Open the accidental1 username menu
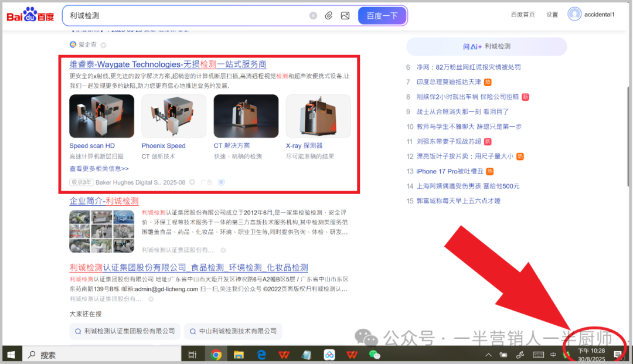 tap(600, 15)
